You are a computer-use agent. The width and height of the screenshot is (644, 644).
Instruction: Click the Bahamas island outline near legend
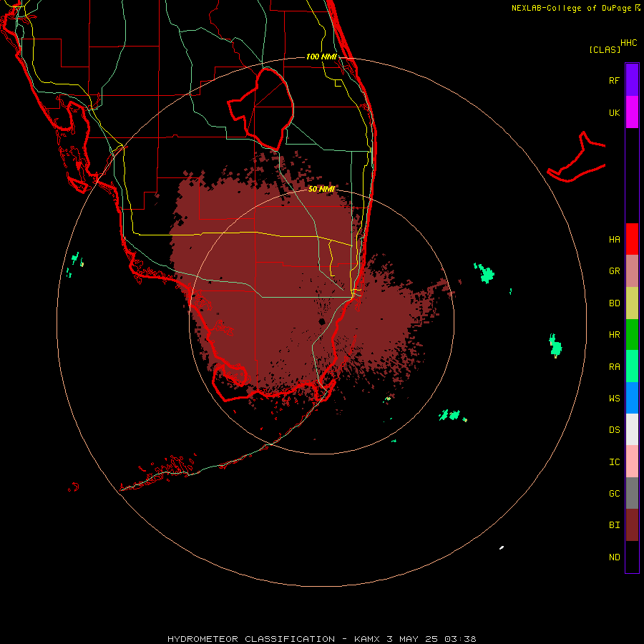click(x=577, y=157)
